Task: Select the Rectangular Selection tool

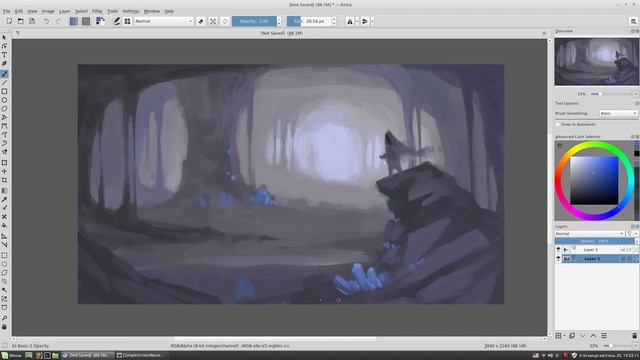Action: pyautogui.click(x=4, y=255)
